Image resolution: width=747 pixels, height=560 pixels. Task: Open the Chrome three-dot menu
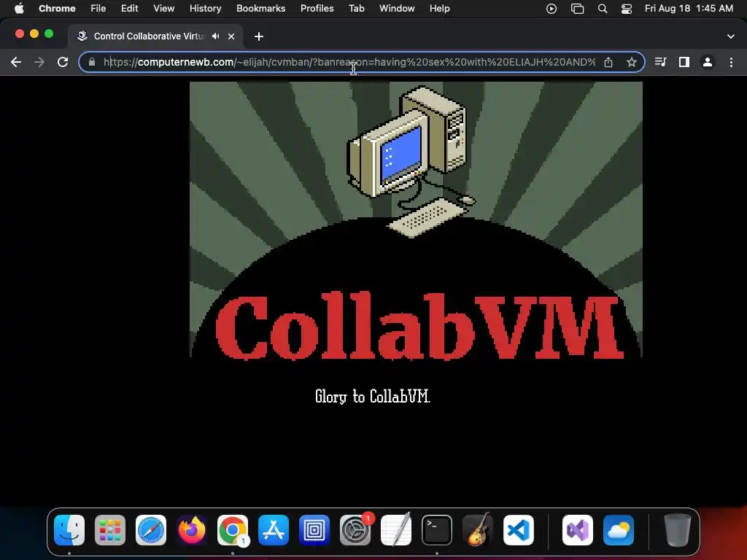tap(731, 62)
